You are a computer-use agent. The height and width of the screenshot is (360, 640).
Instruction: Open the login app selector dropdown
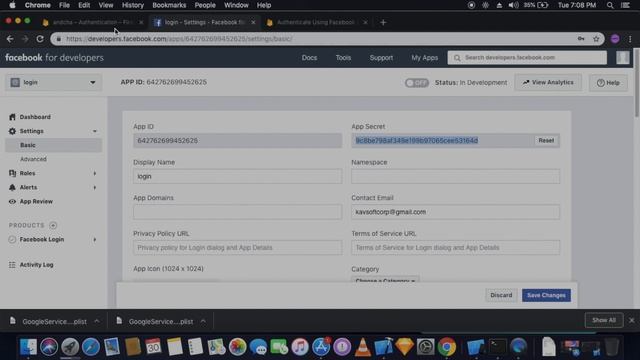53,82
